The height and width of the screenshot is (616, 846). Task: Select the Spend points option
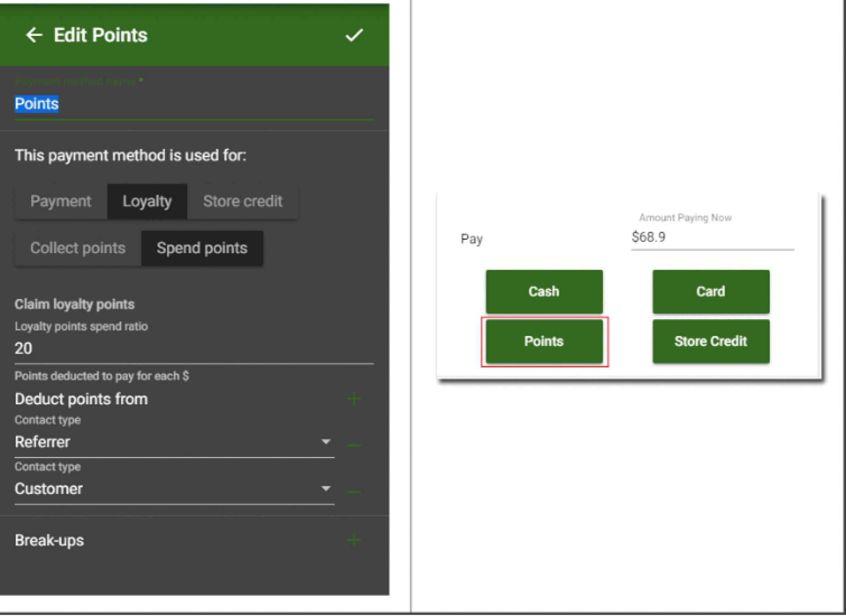coord(202,248)
